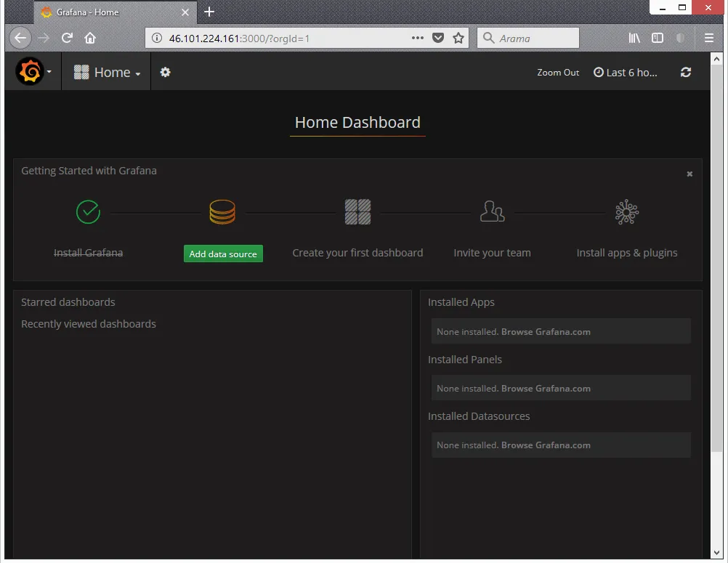Click Recently viewed dashboards heading
Screen dimensions: 728x563
(x=89, y=324)
